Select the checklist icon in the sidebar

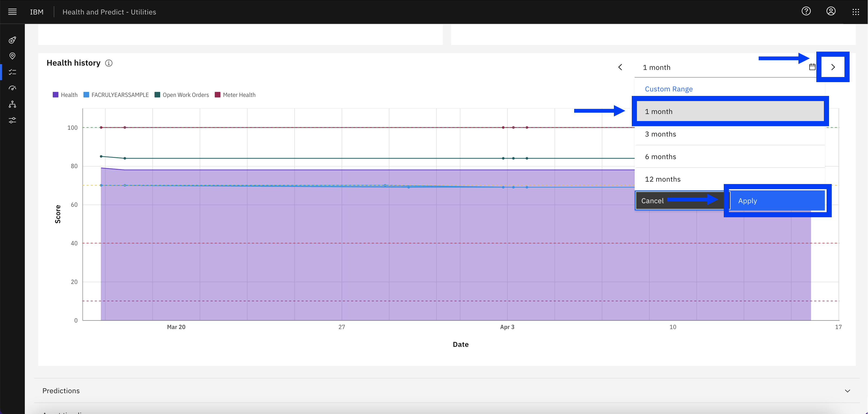click(12, 72)
